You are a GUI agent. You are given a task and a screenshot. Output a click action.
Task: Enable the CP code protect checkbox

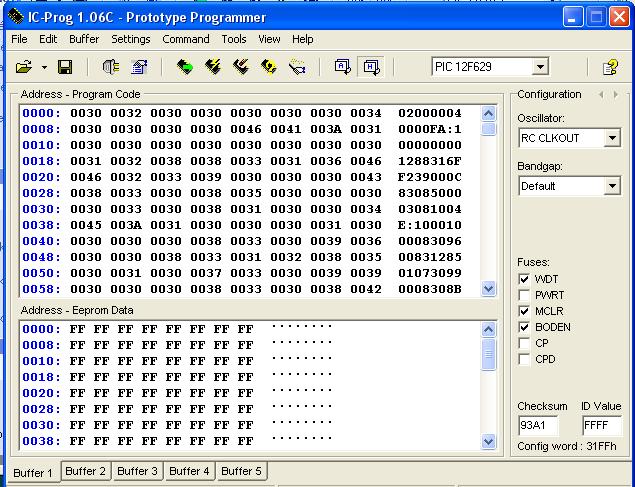pos(524,343)
